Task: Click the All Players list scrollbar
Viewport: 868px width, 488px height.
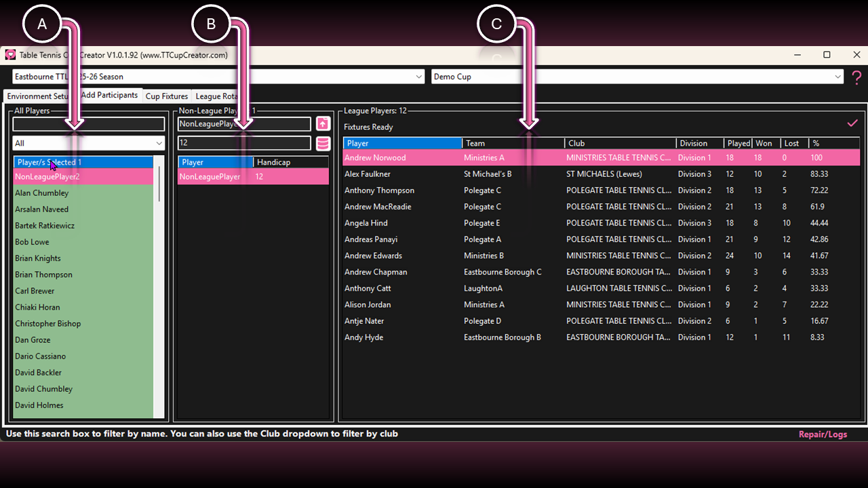Action: (x=160, y=183)
